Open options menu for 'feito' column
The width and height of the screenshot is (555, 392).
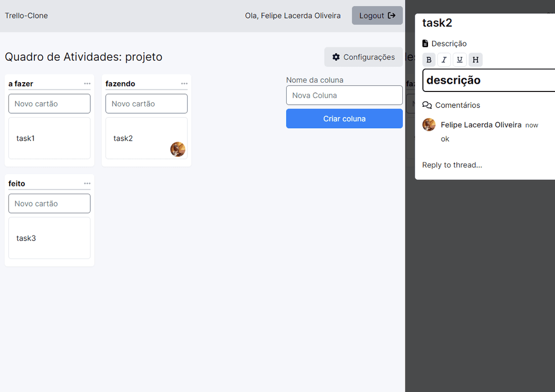coord(87,183)
